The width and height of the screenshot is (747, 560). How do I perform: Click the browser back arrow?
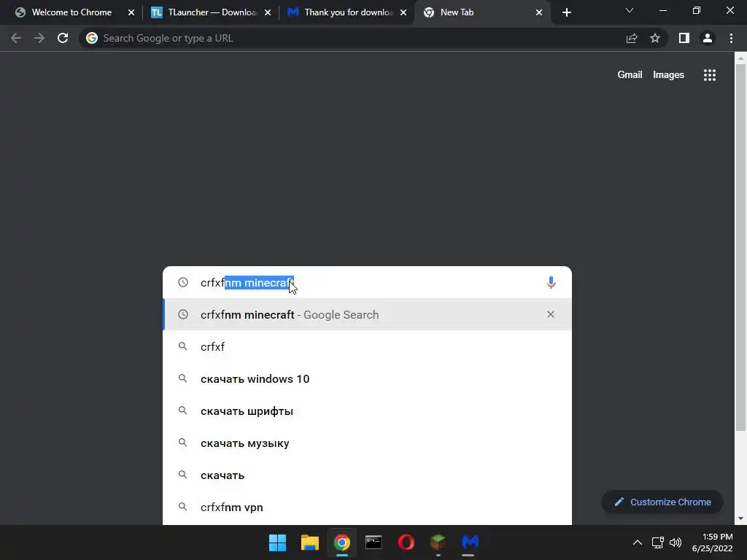tap(16, 38)
